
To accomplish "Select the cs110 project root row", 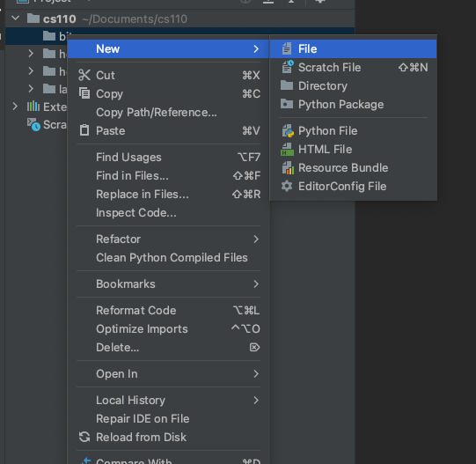I will click(179, 18).
